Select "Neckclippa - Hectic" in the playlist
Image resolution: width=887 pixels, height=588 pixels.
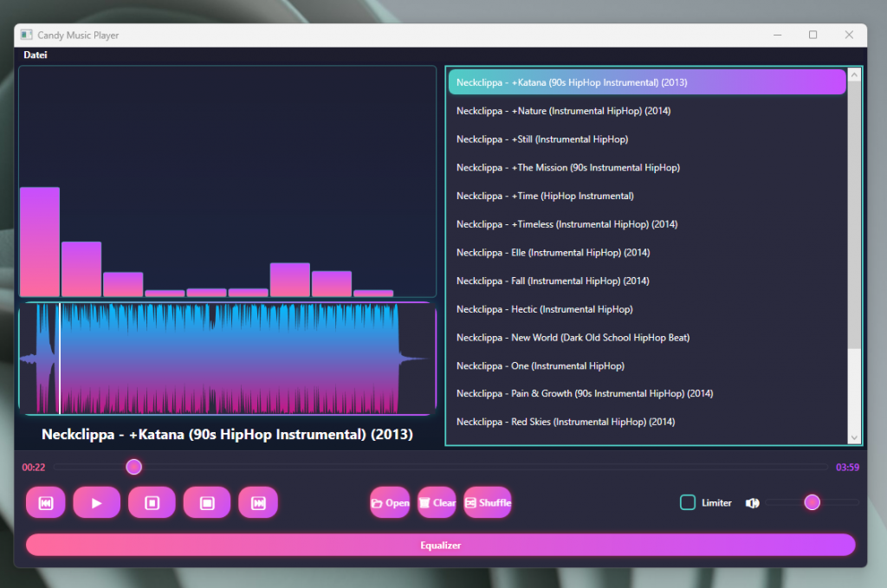(544, 309)
